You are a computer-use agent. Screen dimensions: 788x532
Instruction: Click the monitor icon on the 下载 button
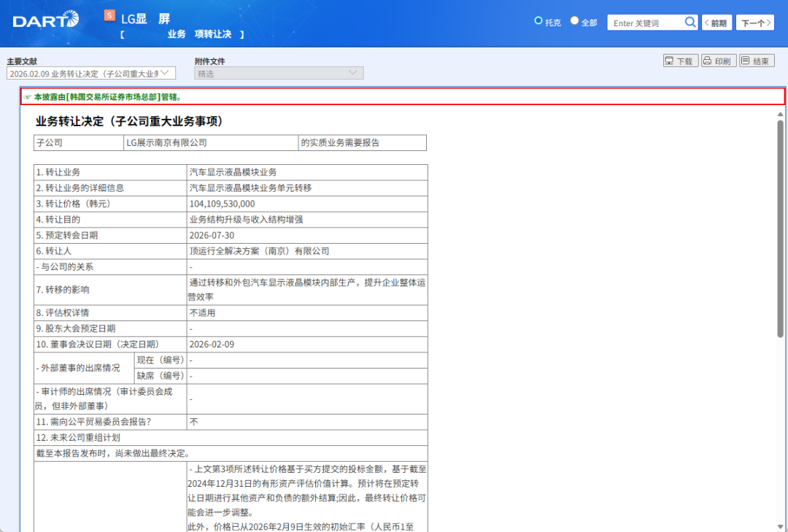pos(669,61)
